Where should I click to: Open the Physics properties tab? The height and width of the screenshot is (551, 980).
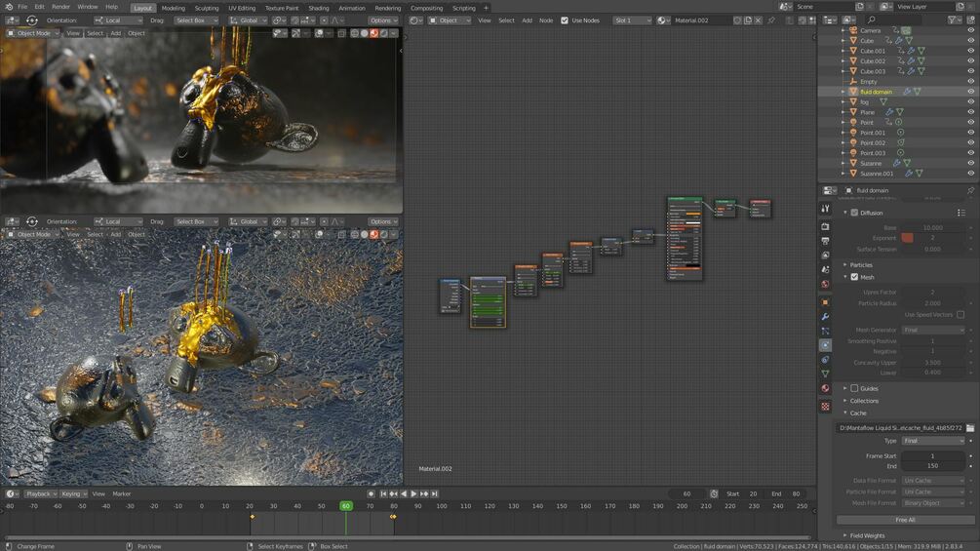pyautogui.click(x=825, y=345)
